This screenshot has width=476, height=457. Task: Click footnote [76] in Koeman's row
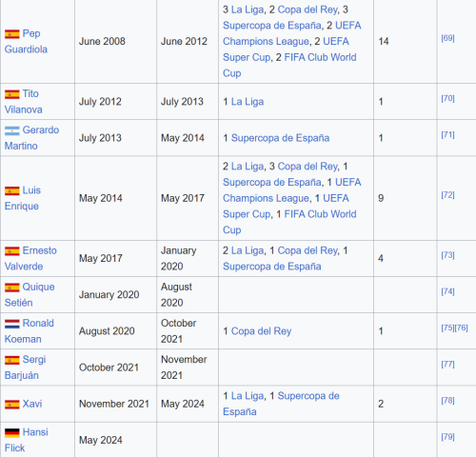pos(461,328)
